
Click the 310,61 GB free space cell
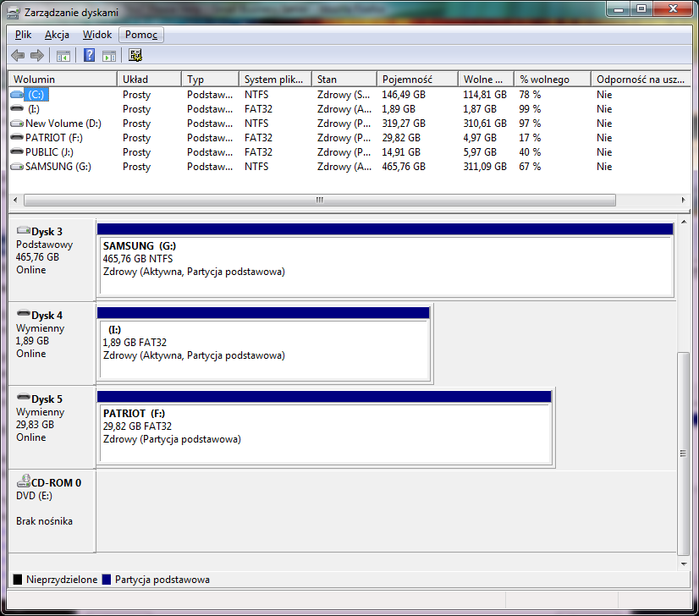(x=485, y=123)
